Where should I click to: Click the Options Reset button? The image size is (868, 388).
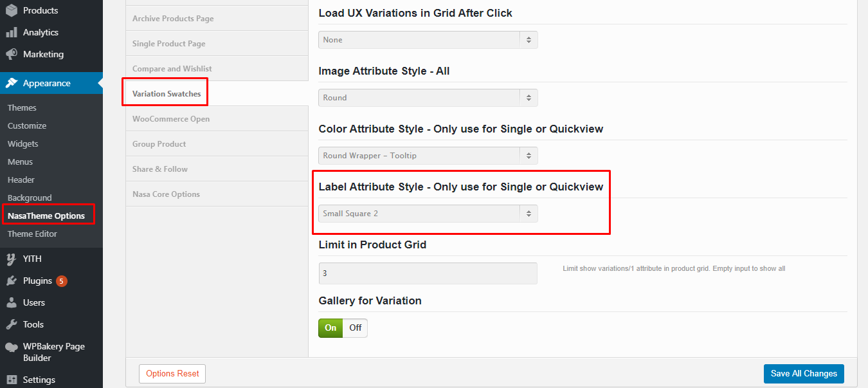tap(172, 373)
